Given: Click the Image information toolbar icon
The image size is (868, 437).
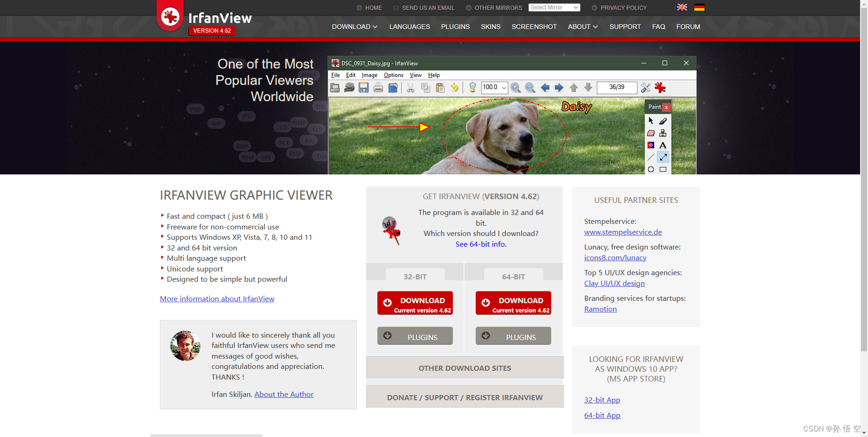Looking at the screenshot, I should click(472, 88).
